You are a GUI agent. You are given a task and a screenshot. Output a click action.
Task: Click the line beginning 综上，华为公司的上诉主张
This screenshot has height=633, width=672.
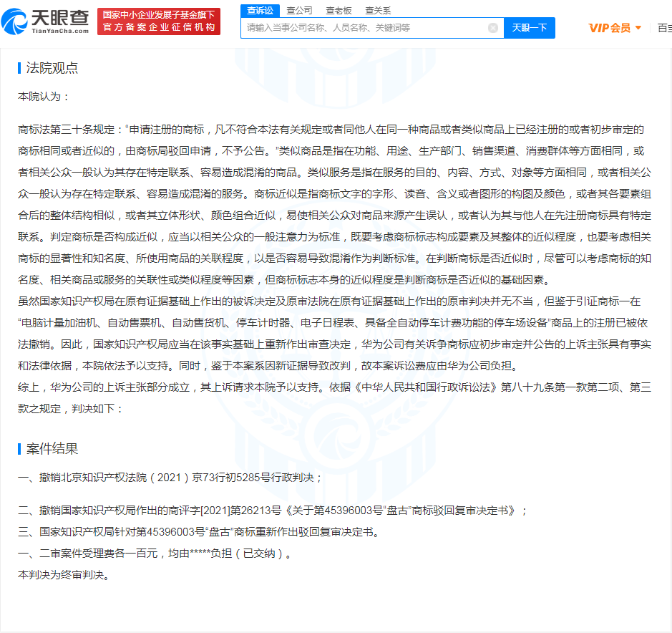(x=334, y=387)
